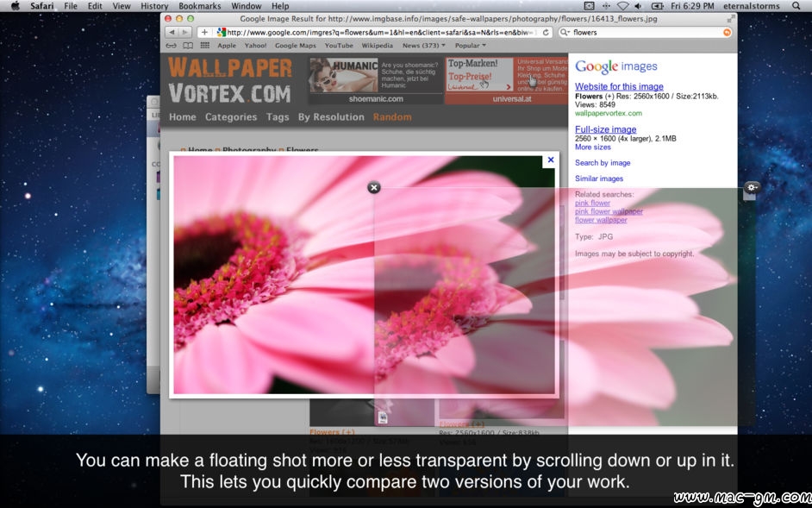
Task: Click the Wi-Fi status icon
Action: pos(622,6)
